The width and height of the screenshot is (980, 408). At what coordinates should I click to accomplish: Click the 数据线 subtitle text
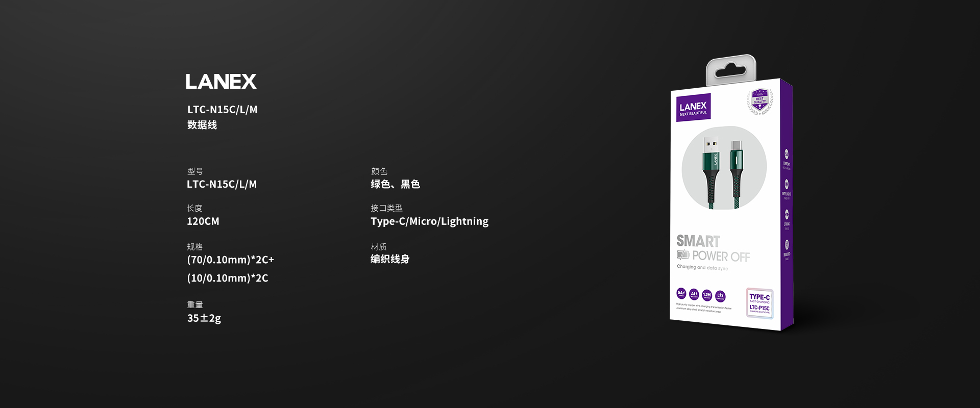pos(202,125)
